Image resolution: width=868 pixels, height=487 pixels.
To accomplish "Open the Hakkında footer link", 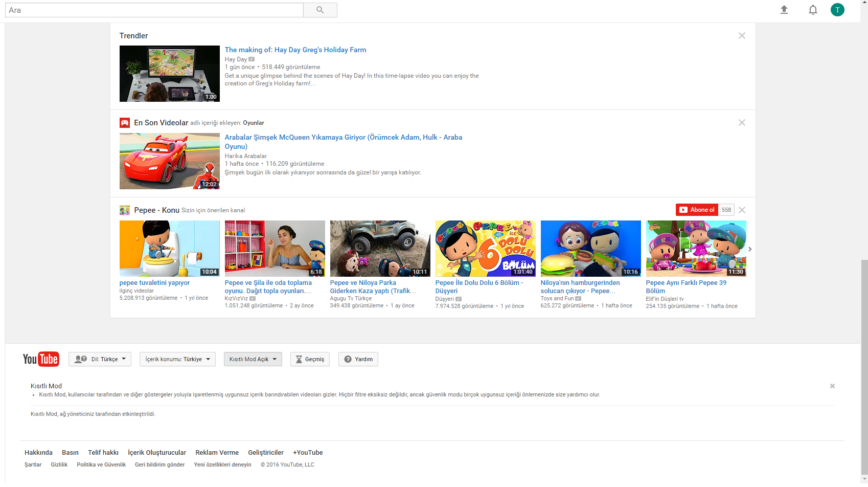I will [38, 453].
